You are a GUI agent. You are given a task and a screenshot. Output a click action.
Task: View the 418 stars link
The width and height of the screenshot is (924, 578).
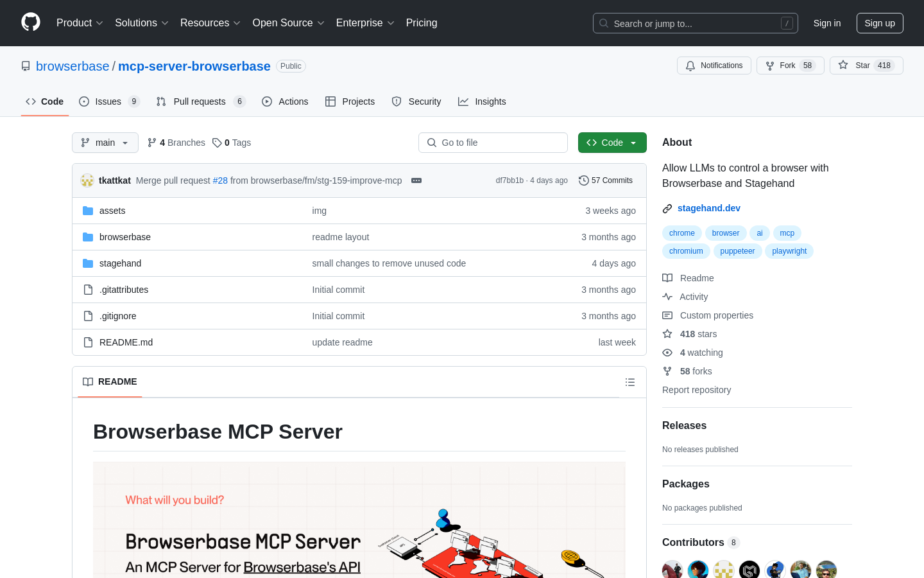coord(690,334)
